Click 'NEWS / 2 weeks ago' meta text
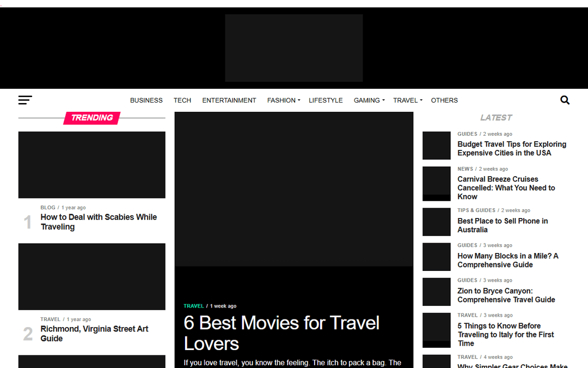 pyautogui.click(x=482, y=169)
